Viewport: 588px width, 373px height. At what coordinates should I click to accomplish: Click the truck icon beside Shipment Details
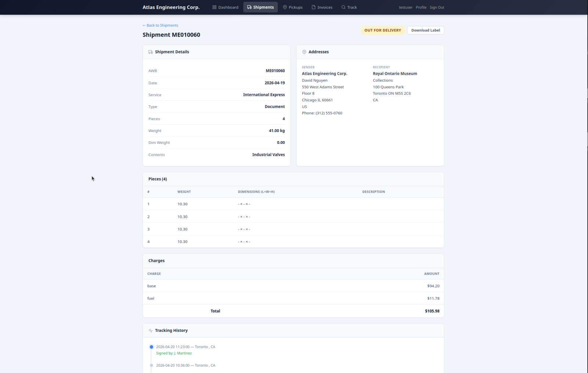(151, 52)
